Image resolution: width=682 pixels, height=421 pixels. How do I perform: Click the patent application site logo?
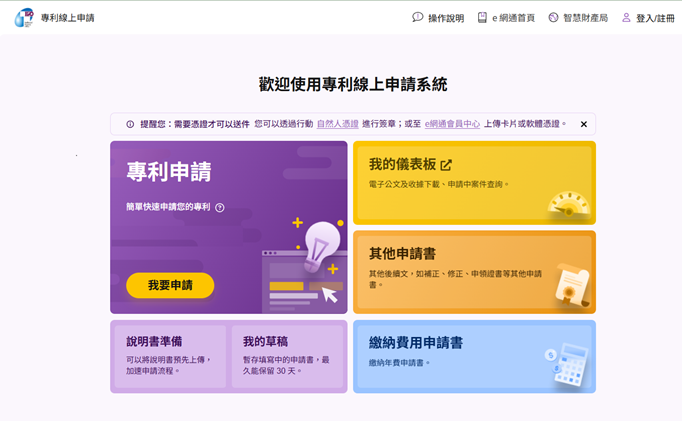pos(23,17)
